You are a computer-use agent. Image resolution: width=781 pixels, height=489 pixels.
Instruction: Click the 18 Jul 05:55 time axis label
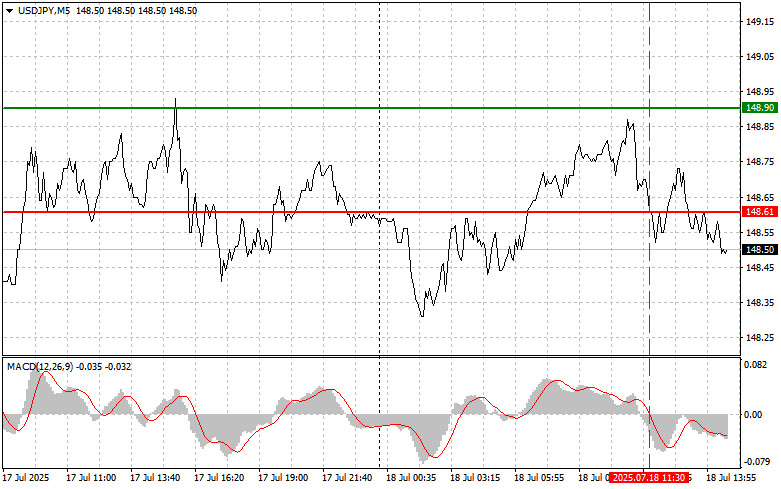(539, 478)
